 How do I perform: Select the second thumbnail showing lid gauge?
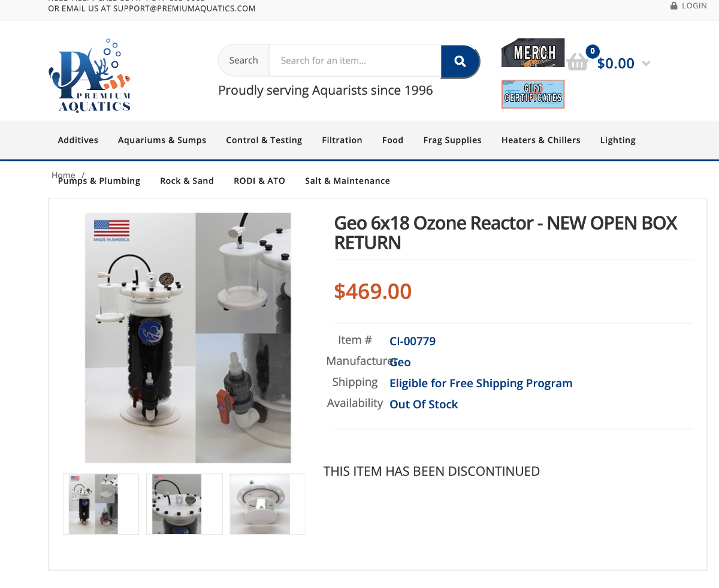185,504
